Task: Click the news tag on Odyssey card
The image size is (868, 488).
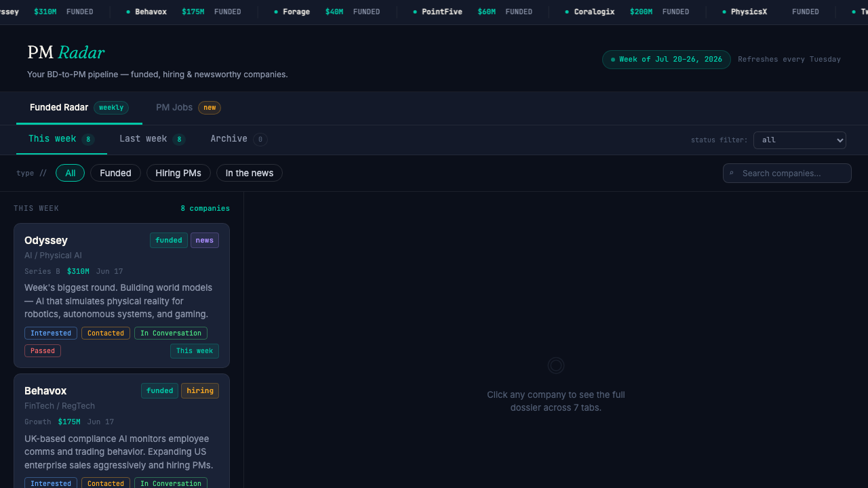Action: pyautogui.click(x=205, y=241)
